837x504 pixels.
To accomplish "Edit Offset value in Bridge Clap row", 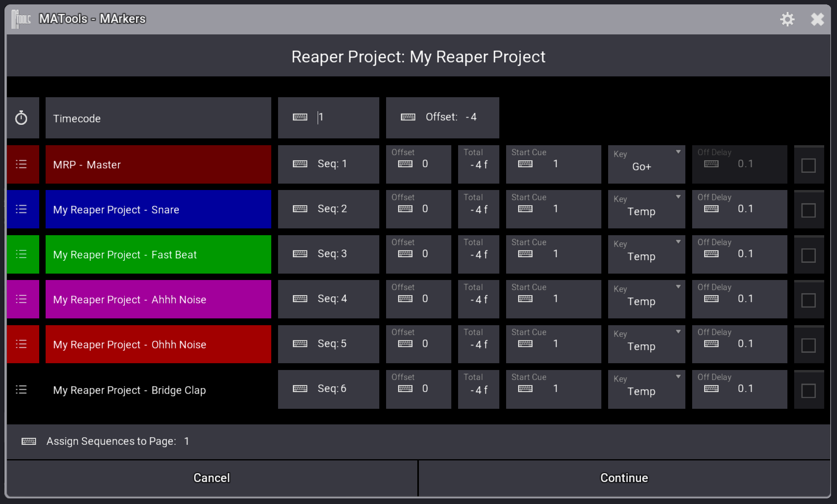I will (418, 389).
